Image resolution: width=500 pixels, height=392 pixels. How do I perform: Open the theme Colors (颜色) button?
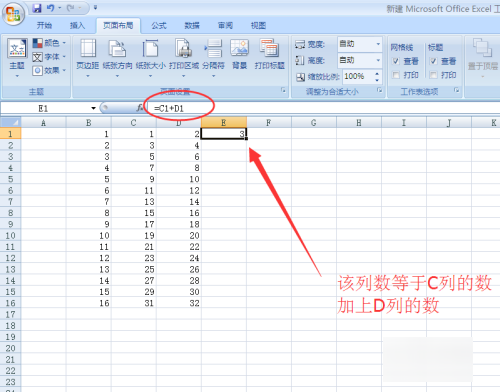[49, 43]
